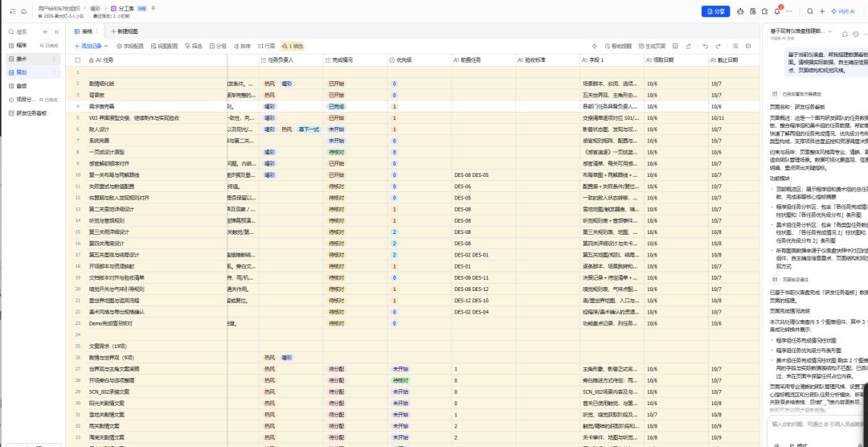The image size is (868, 447).
Task: Open the comments icon in toolbar
Action: pos(748,46)
